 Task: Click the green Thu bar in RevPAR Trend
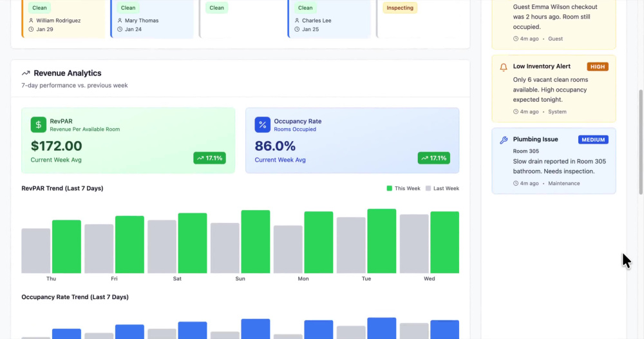(66, 247)
